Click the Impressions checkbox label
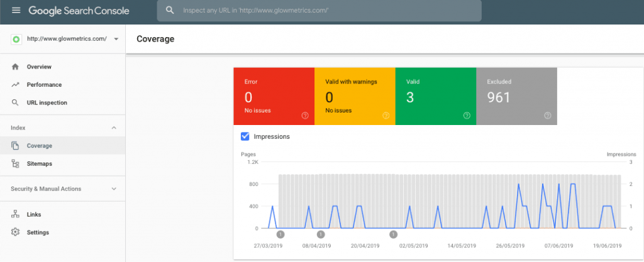Image resolution: width=644 pixels, height=262 pixels. 272,137
